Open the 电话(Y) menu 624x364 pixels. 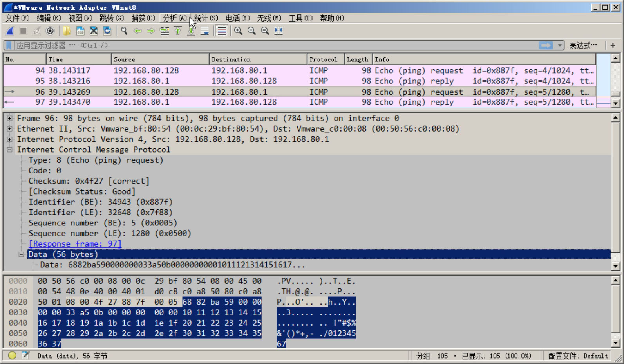coord(237,18)
